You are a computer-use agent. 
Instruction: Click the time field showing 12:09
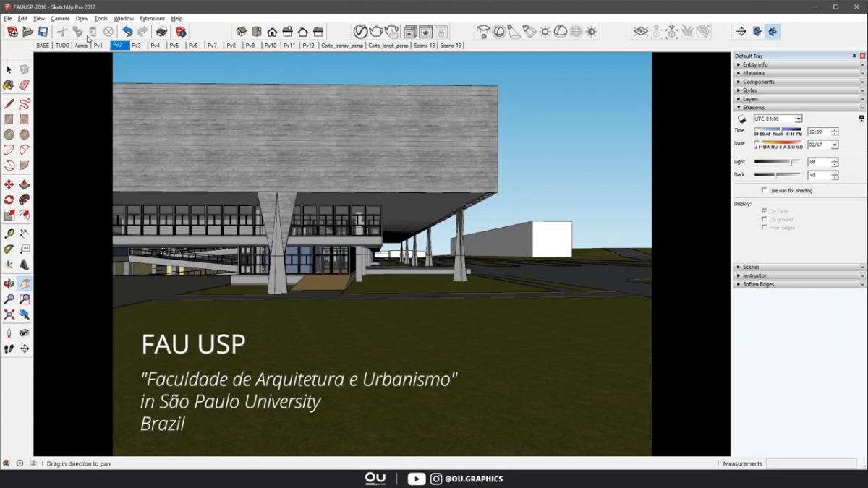[819, 132]
